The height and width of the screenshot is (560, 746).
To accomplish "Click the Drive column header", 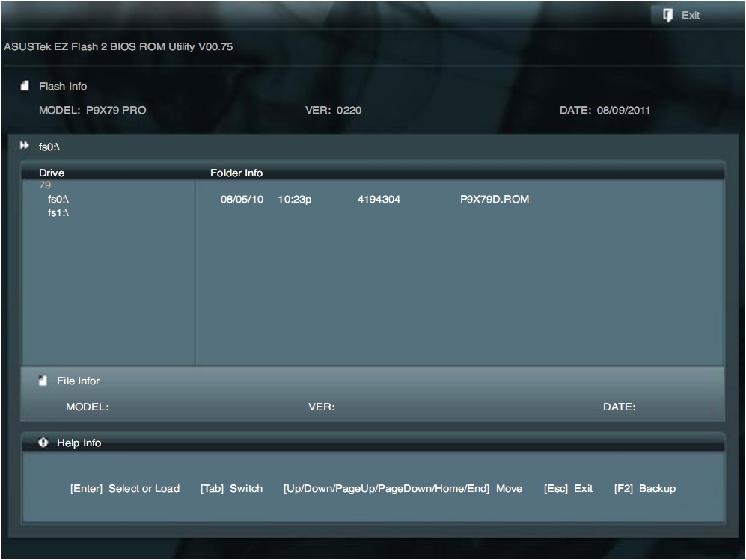I will pyautogui.click(x=52, y=173).
